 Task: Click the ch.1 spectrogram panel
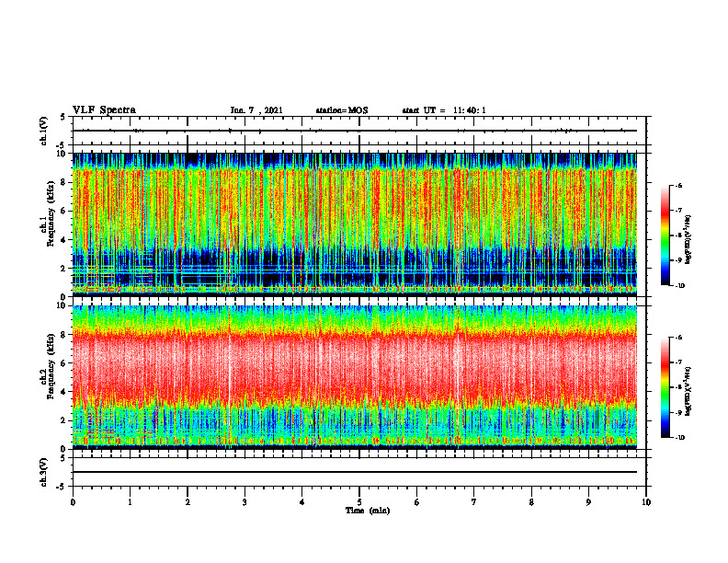[355, 224]
